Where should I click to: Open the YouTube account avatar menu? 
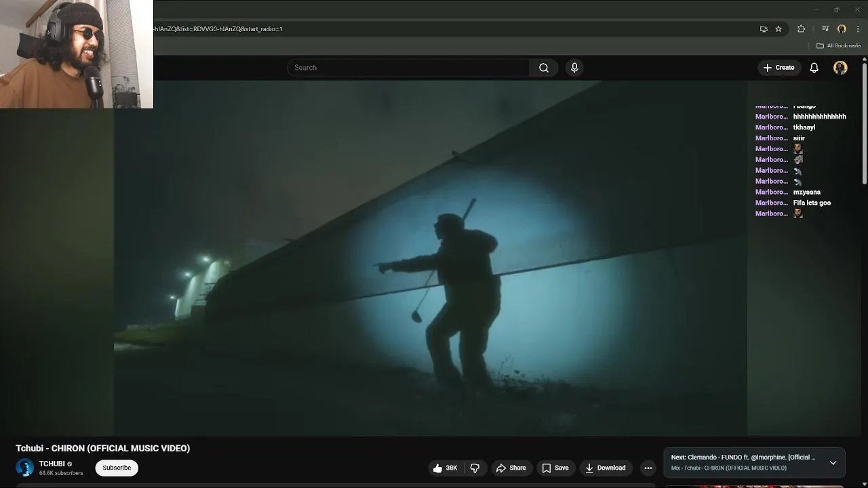[840, 68]
